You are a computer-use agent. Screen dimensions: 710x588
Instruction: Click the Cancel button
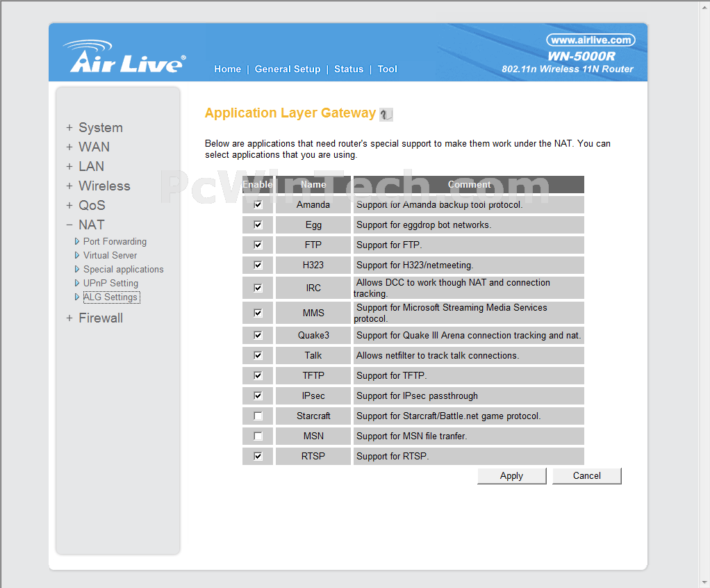coord(587,475)
